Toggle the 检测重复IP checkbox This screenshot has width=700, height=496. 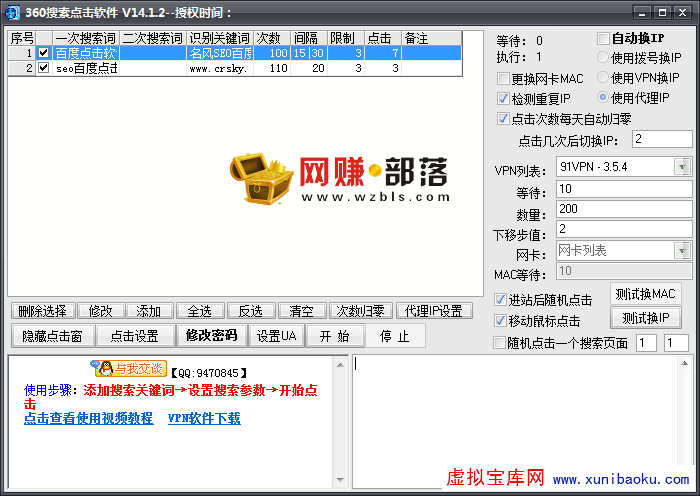(503, 98)
